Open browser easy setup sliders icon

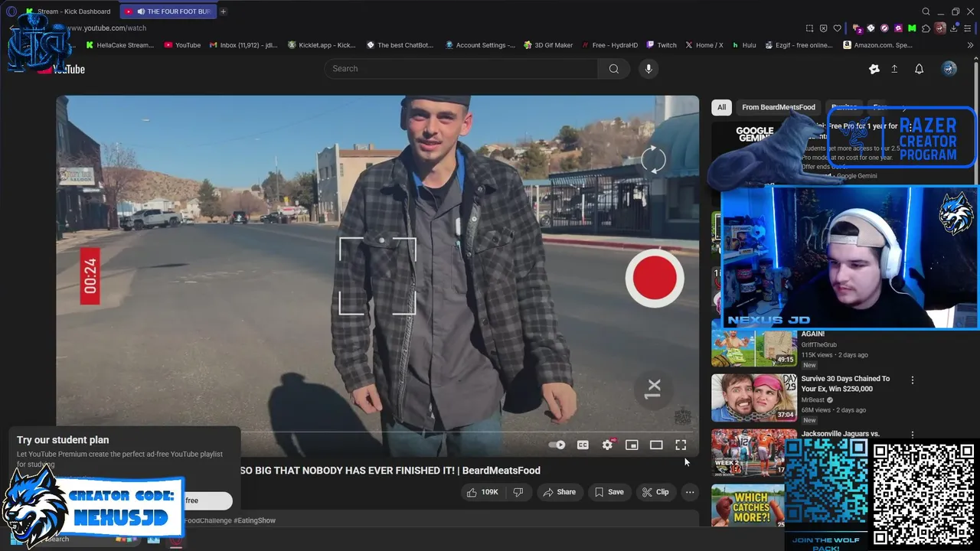click(969, 28)
